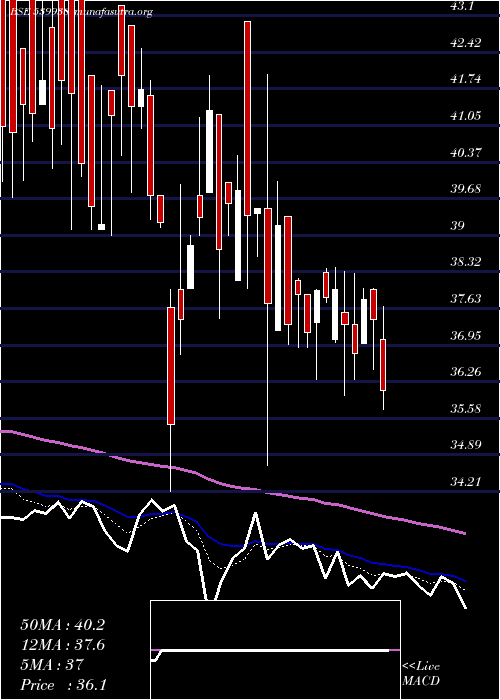Viewport: 500px width, 700px height.
Task: Click the 50MA : 40.2 readout
Action: tap(62, 625)
